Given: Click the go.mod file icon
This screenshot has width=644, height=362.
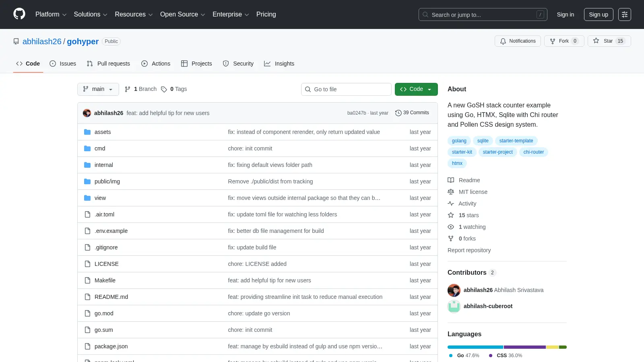Looking at the screenshot, I should point(87,313).
